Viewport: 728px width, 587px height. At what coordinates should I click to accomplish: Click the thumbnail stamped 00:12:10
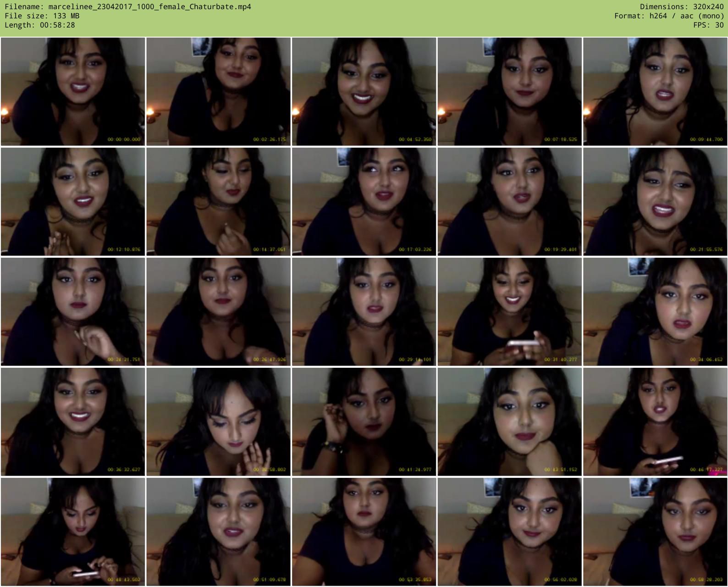click(x=73, y=202)
